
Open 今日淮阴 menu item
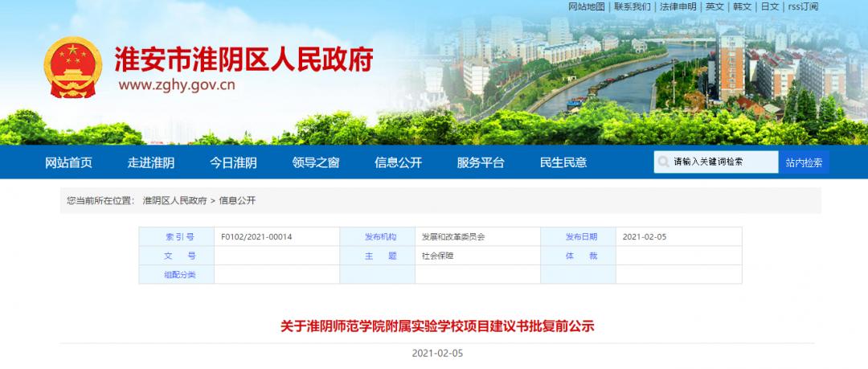tap(233, 162)
